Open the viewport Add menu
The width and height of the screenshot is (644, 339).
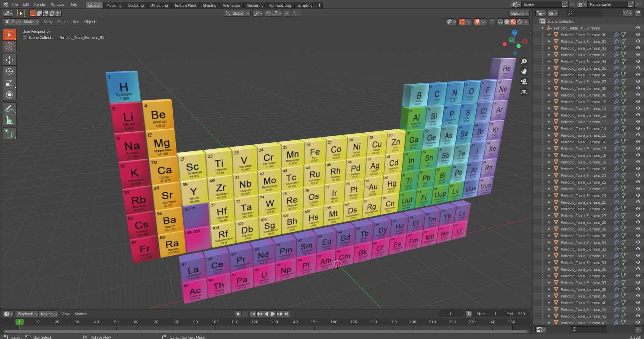76,22
